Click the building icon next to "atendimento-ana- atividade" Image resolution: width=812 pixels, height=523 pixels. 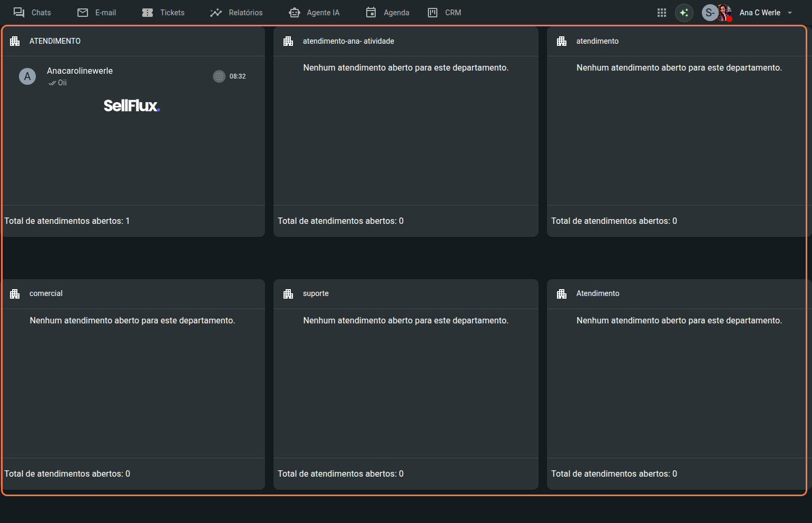click(288, 41)
